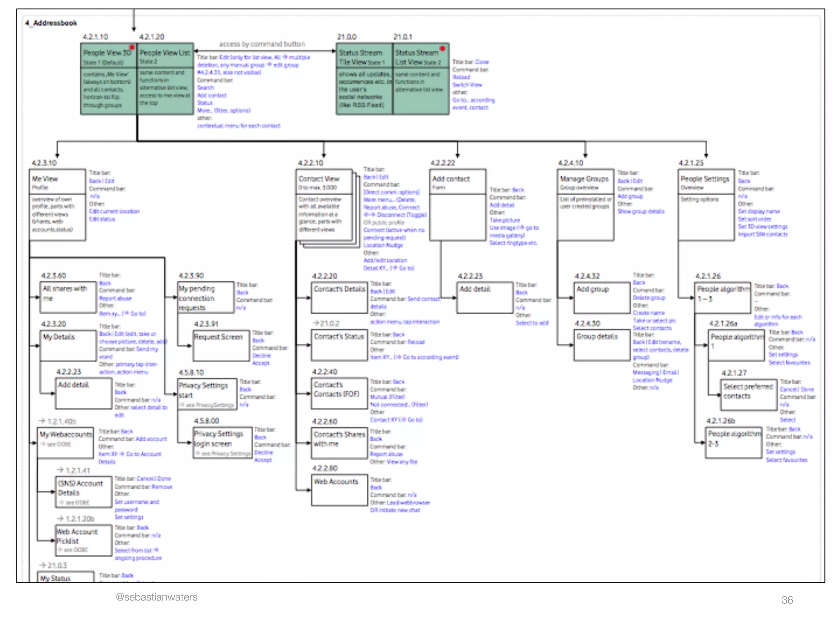
Task: Click the arrow reference 1.2.1.41 label
Action: [x=73, y=470]
